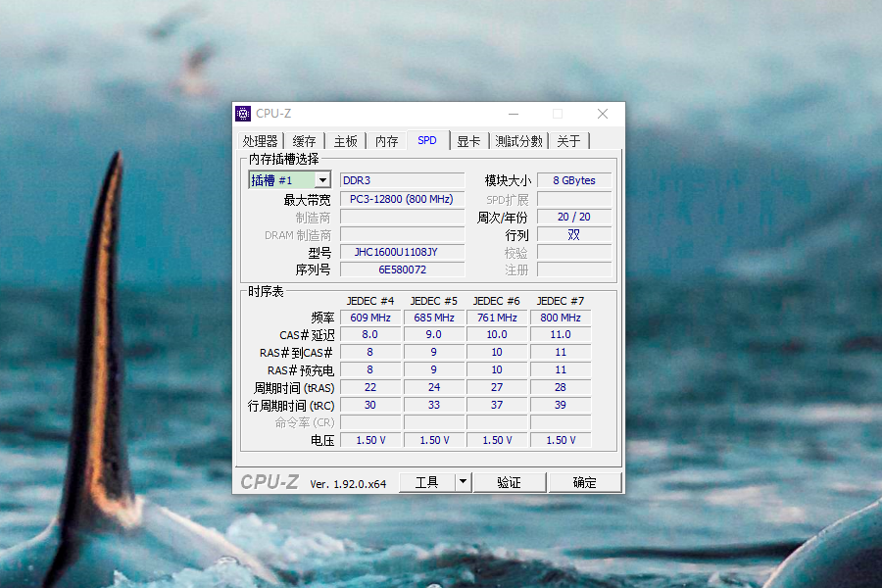
Task: Click tRAS value 27
Action: coord(497,387)
